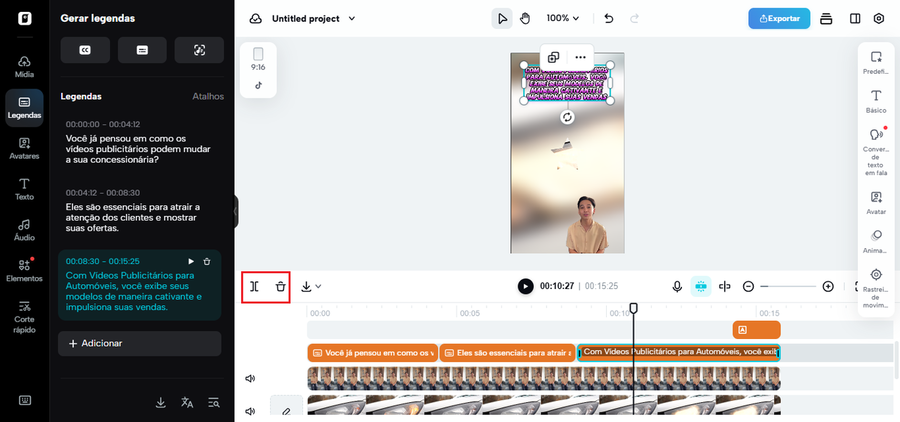The width and height of the screenshot is (900, 422).
Task: Redo the last action
Action: 634,19
